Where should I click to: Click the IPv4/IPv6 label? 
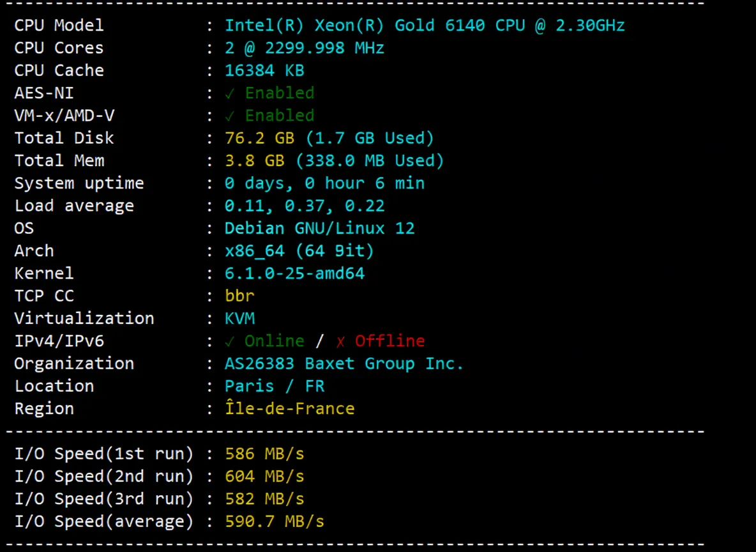59,341
